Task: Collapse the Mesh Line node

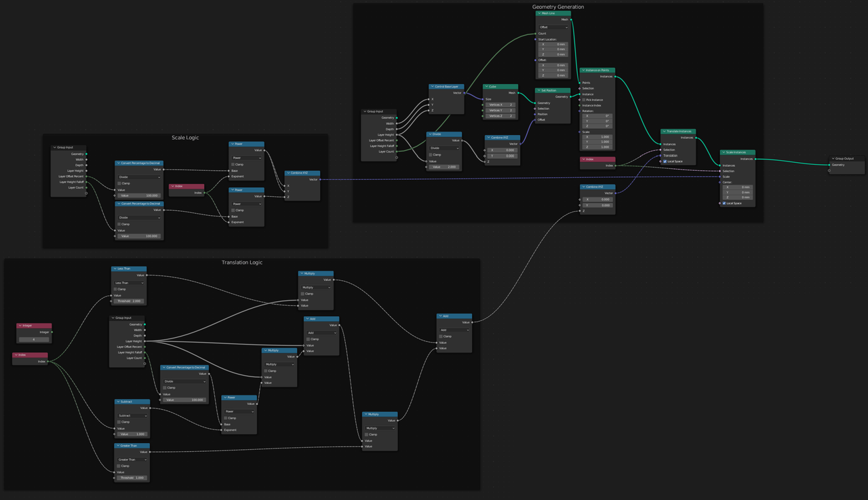Action: click(539, 14)
